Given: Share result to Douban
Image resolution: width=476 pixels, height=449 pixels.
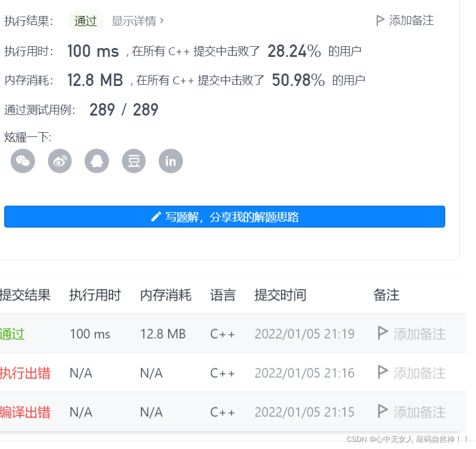Looking at the screenshot, I should (133, 161).
